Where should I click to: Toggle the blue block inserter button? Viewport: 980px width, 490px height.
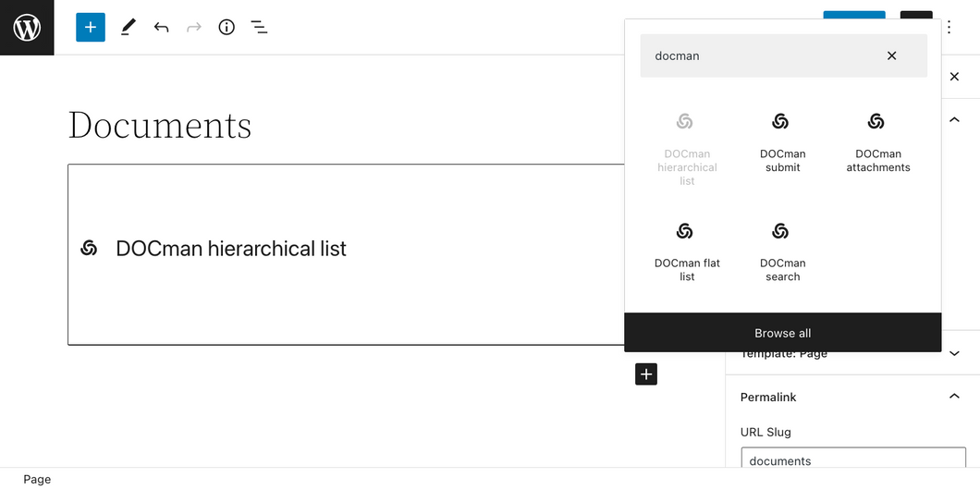[x=91, y=28]
